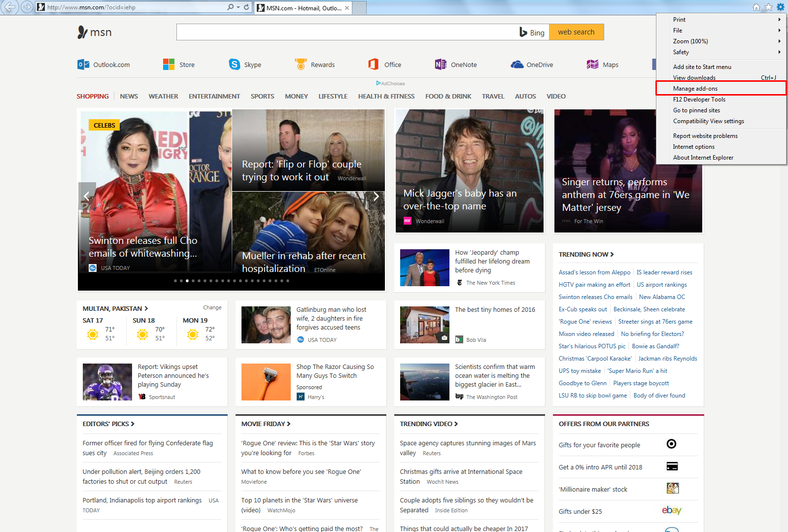Image resolution: width=788 pixels, height=532 pixels.
Task: Click the Vikings Peterson story thumbnail
Action: pyautogui.click(x=107, y=382)
